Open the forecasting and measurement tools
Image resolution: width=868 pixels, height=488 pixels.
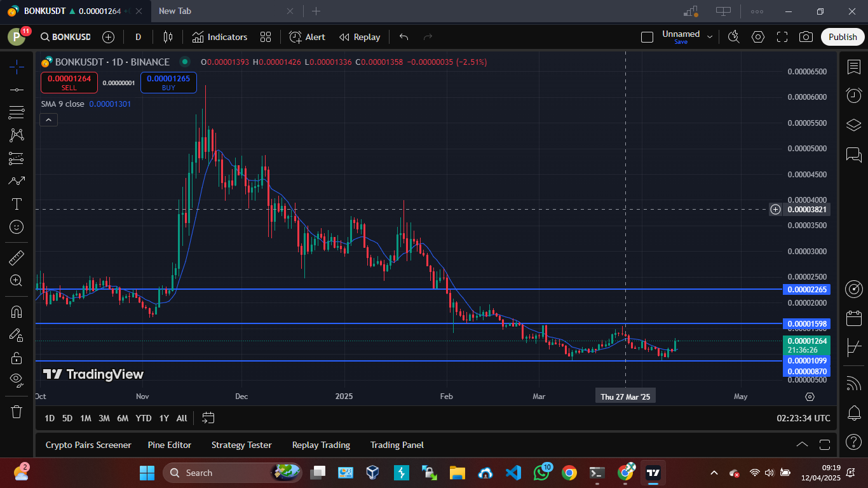click(17, 158)
